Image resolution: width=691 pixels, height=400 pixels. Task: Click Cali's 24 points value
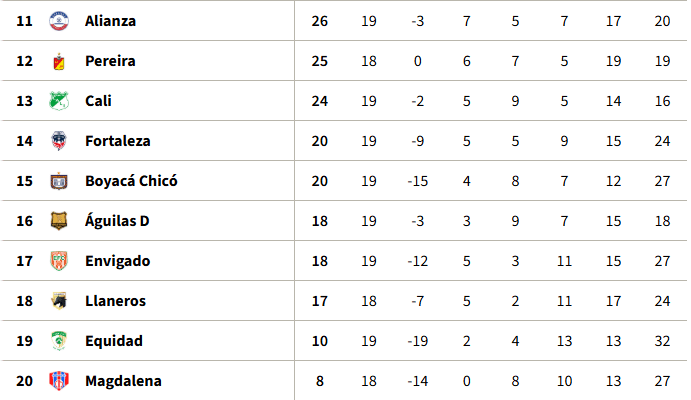tap(319, 101)
